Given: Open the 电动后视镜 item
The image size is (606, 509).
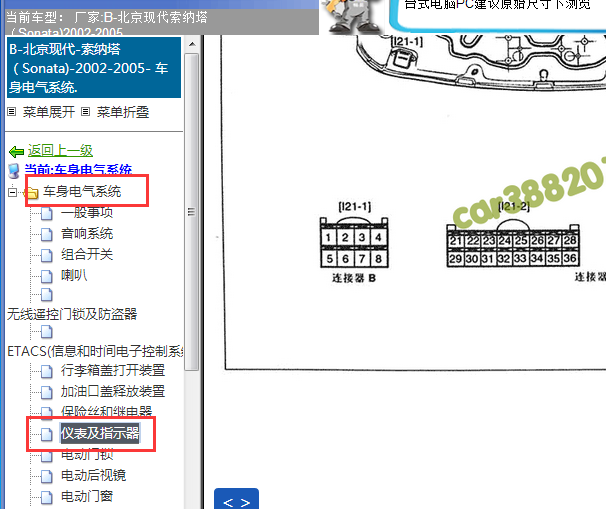Looking at the screenshot, I should [x=94, y=475].
